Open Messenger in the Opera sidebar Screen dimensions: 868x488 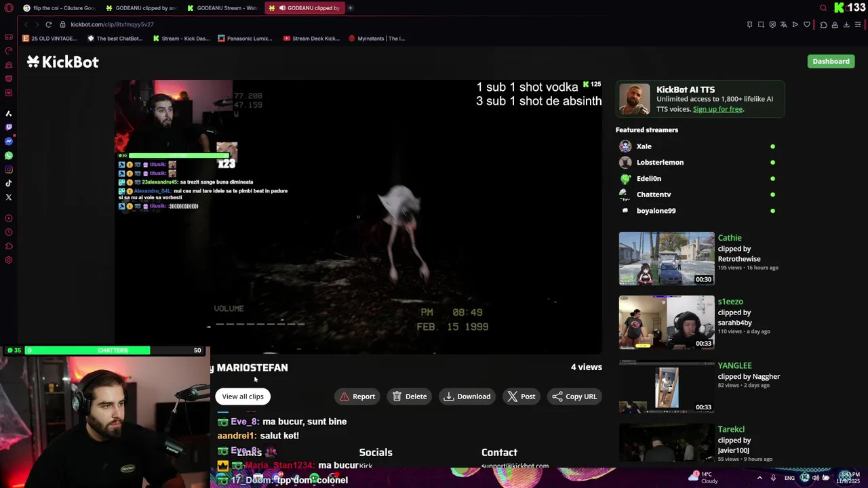tap(9, 142)
